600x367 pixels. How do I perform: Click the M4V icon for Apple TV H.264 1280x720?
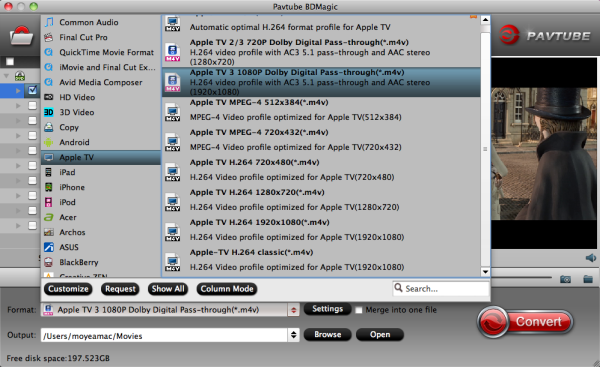(173, 202)
